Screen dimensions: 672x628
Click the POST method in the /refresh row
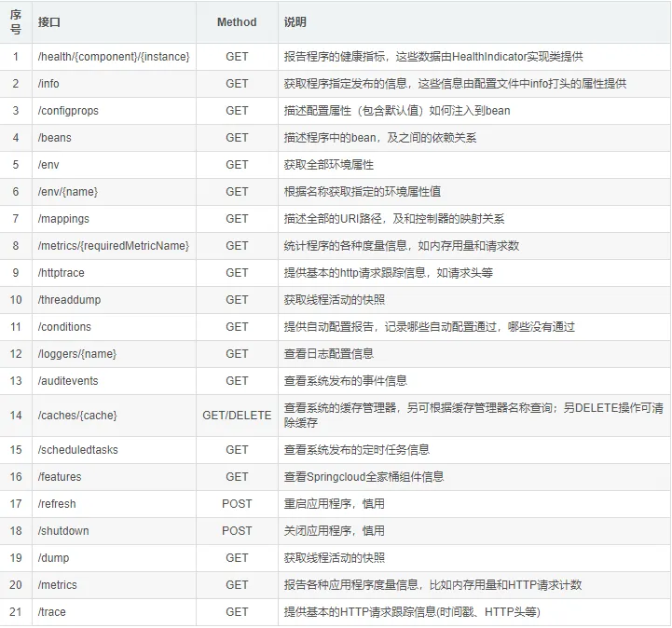[237, 504]
